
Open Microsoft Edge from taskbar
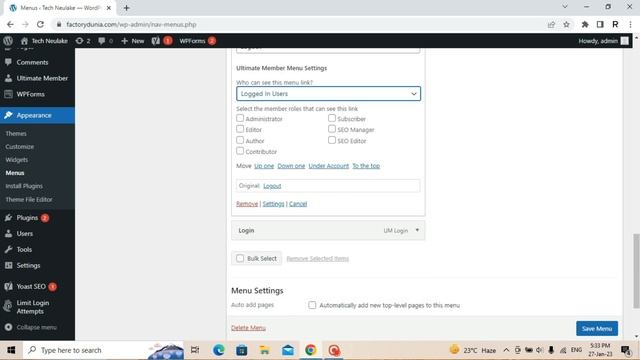(x=219, y=350)
